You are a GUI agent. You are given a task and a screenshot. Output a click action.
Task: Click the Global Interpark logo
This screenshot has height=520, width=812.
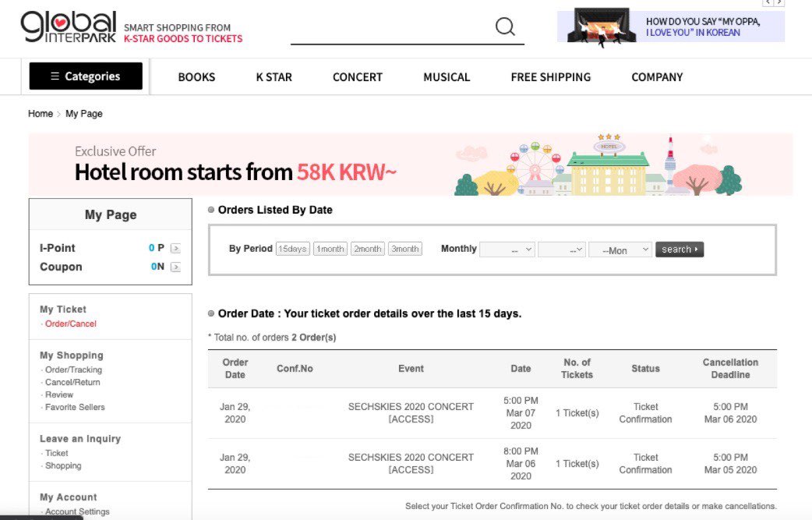click(x=69, y=27)
